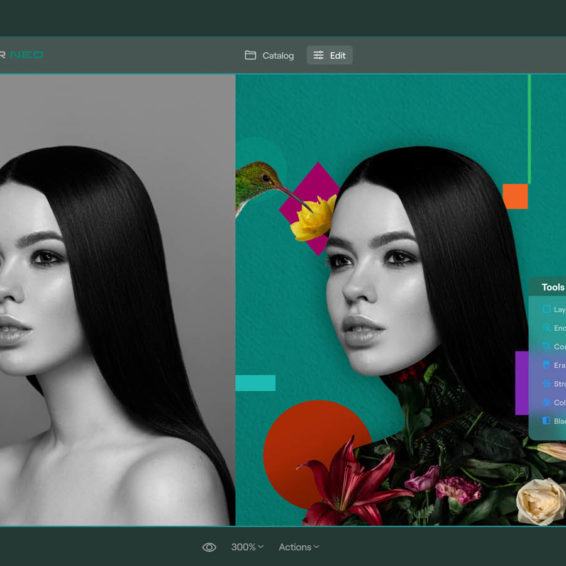Open the 300% zoom dropdown
Viewport: 566px width, 566px height.
247,547
